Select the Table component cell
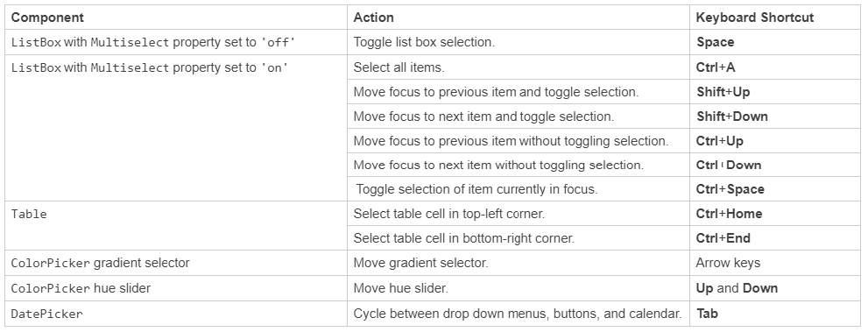 click(x=176, y=226)
